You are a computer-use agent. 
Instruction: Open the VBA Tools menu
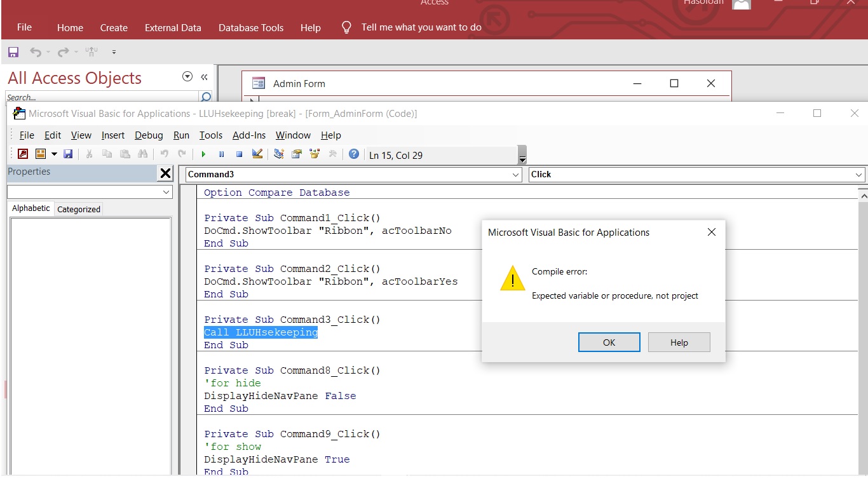click(x=211, y=135)
